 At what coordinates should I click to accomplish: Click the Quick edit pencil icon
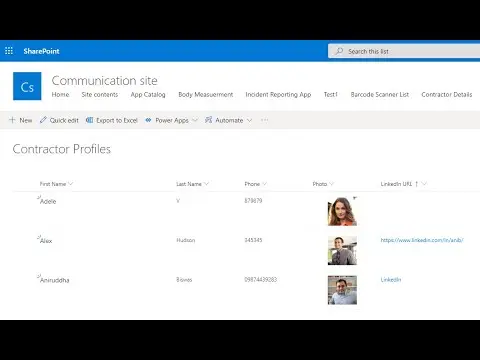pos(43,120)
